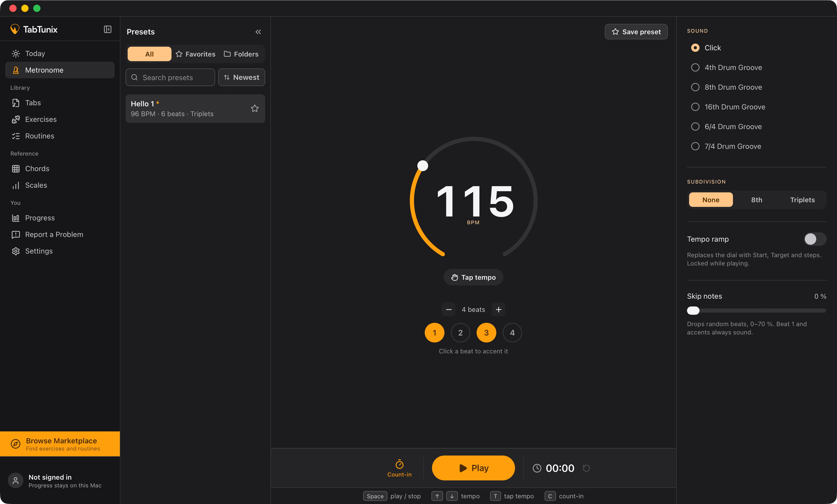Set subdivision to 8th
The image size is (837, 504).
point(757,200)
